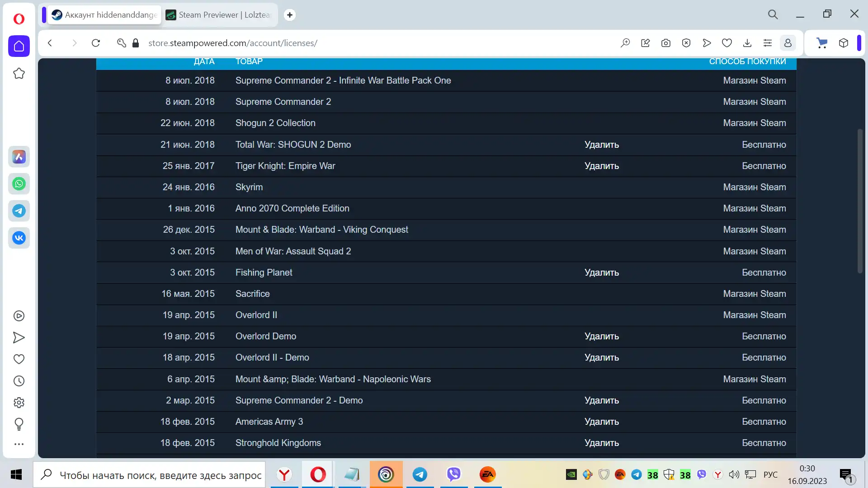Viewport: 868px width, 488px height.
Task: Open tips lightbulb in sidebar
Action: [x=19, y=424]
